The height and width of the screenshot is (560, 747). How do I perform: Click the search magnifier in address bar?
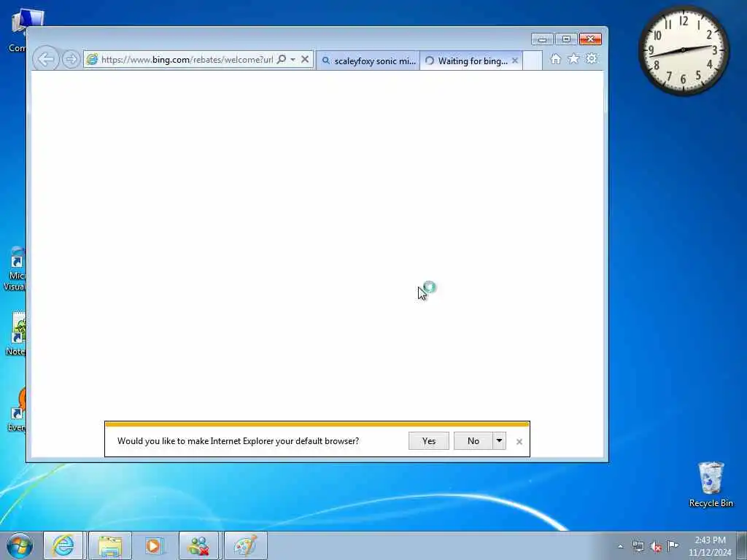pyautogui.click(x=282, y=60)
